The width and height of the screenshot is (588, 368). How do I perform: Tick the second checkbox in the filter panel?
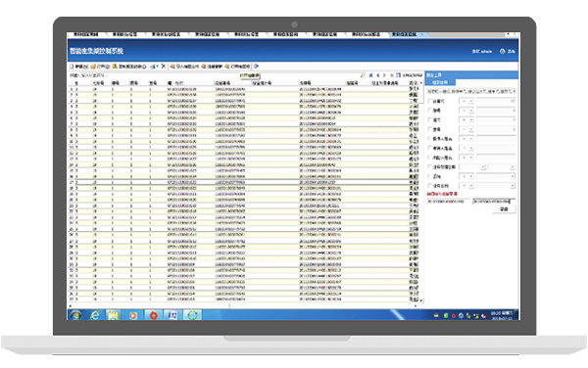[x=430, y=111]
